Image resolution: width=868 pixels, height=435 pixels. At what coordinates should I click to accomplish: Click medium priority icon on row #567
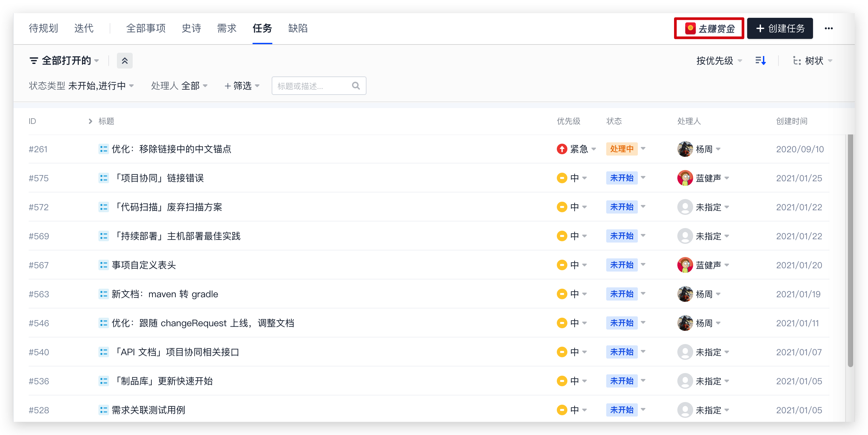coord(562,265)
